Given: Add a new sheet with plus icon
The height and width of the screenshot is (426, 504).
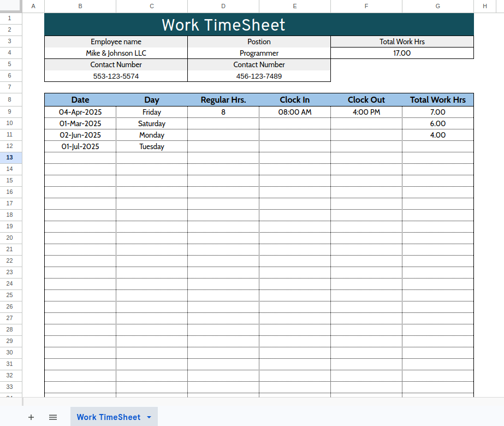Looking at the screenshot, I should click(x=31, y=417).
